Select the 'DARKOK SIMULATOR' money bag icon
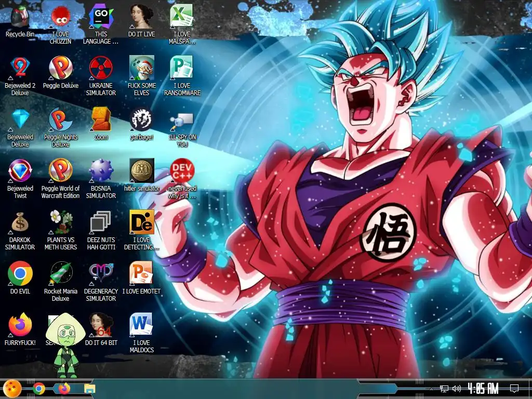Viewport: 532px width, 399px height. pyautogui.click(x=20, y=222)
